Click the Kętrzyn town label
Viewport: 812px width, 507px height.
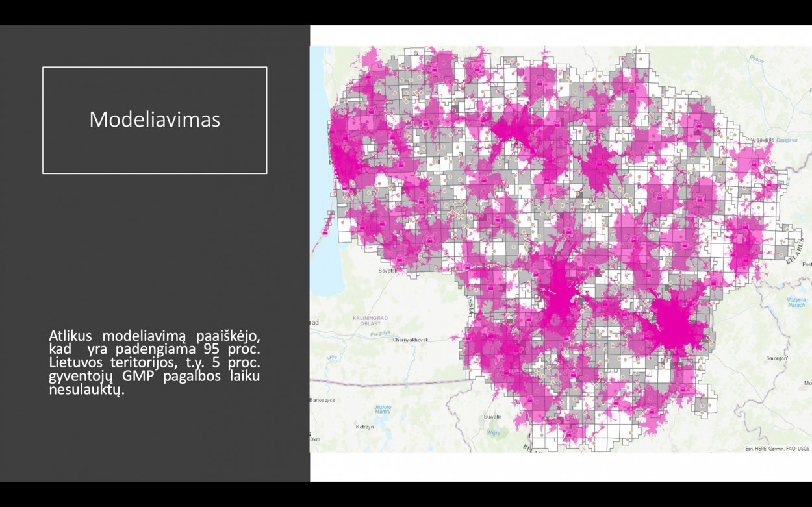(364, 427)
